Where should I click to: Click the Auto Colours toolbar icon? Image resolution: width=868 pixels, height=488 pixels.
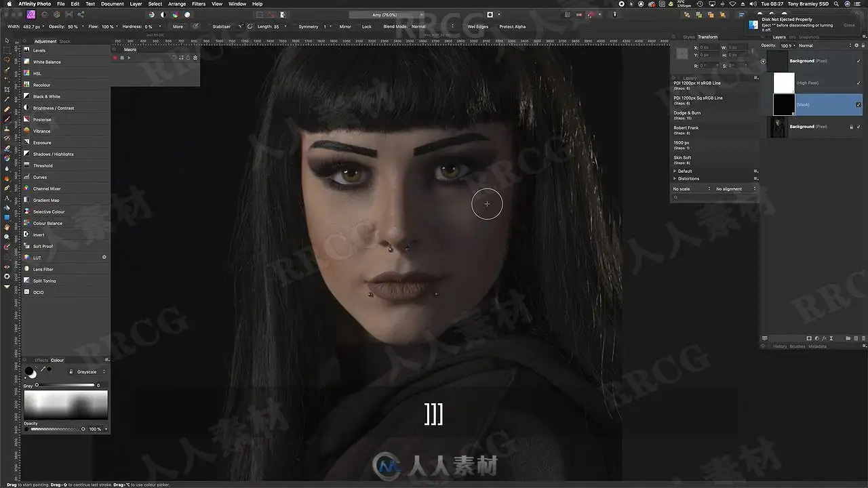click(x=175, y=14)
